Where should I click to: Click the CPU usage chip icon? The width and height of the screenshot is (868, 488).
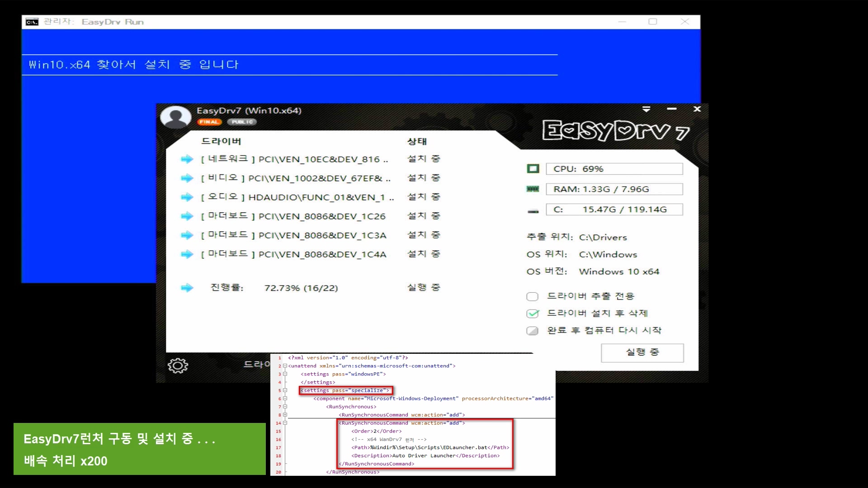click(x=533, y=169)
